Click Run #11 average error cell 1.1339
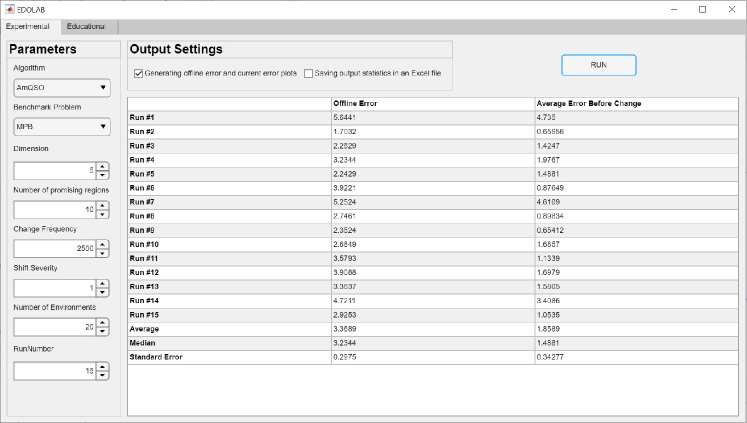Image resolution: width=747 pixels, height=423 pixels. [636, 258]
